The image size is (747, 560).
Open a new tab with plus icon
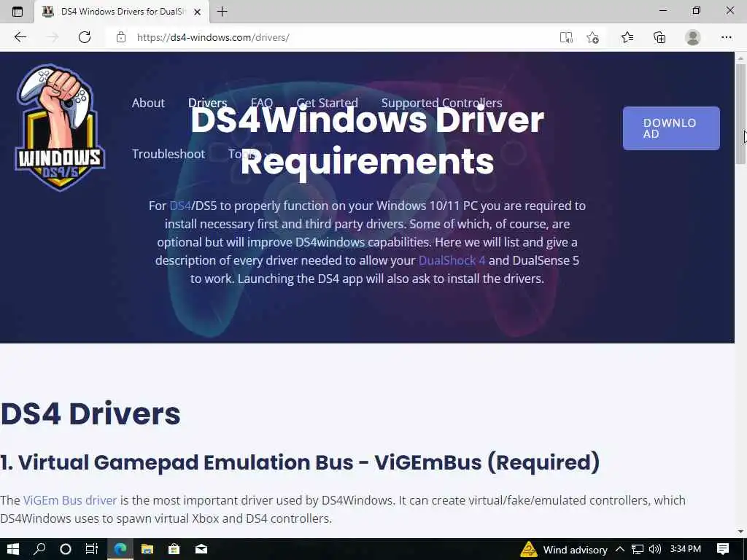[x=222, y=12]
